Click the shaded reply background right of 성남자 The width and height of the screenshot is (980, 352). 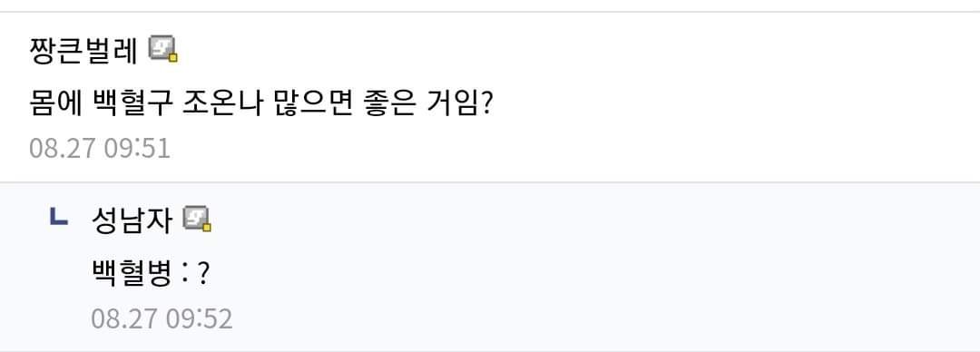click(x=593, y=222)
